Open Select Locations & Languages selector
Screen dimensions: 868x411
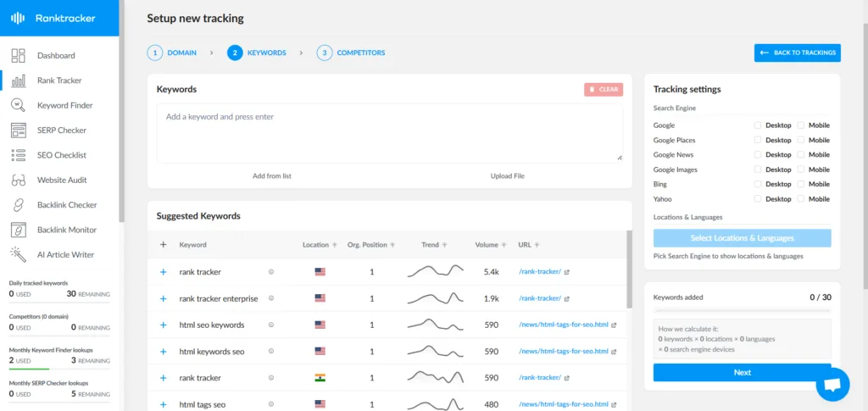(x=742, y=238)
